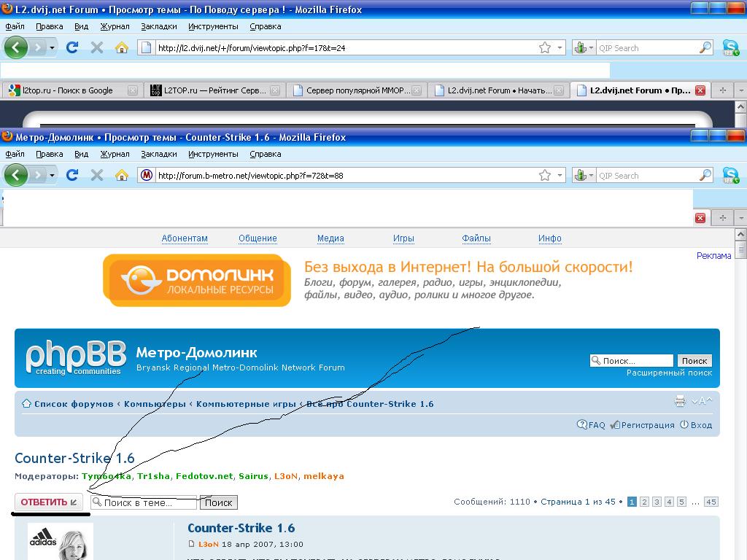The height and width of the screenshot is (560, 747).
Task: Click Stop icon in the L2.dvij.net window
Action: [x=97, y=47]
